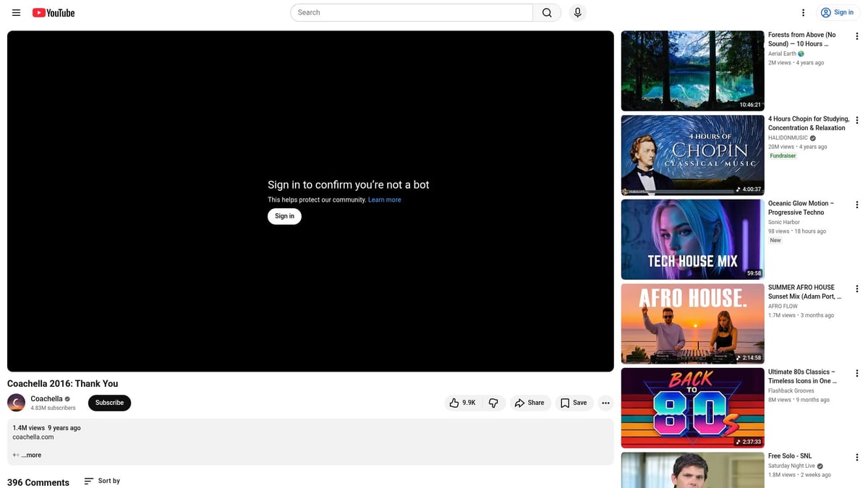Open options menu for 4 Hours Chopin
This screenshot has height=488, width=868.
[x=857, y=120]
